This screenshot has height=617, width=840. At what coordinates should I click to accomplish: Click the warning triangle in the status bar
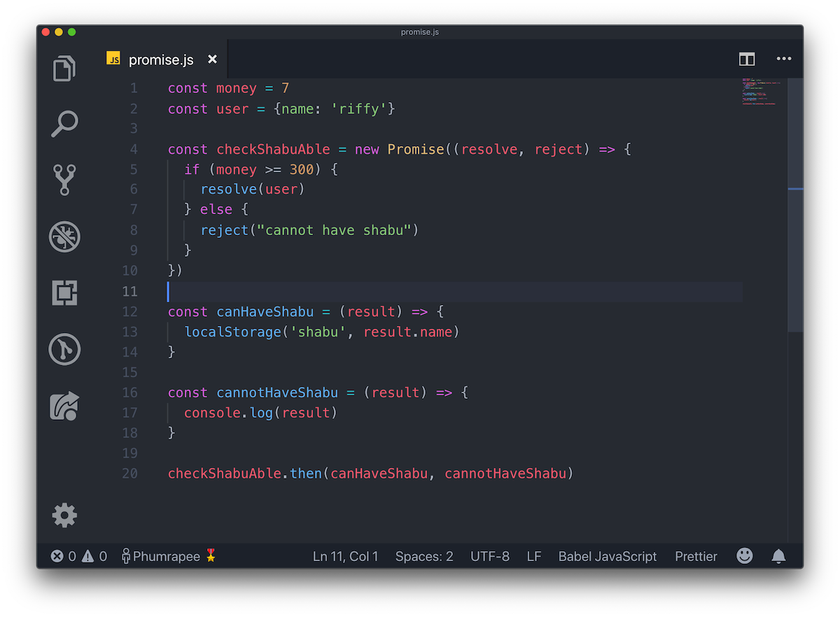click(87, 556)
